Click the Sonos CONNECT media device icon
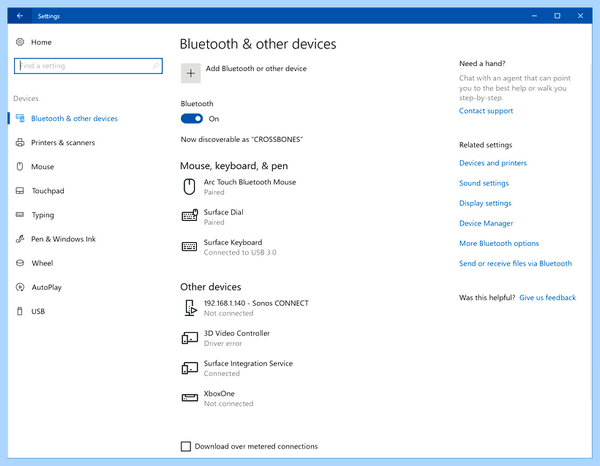 (191, 308)
